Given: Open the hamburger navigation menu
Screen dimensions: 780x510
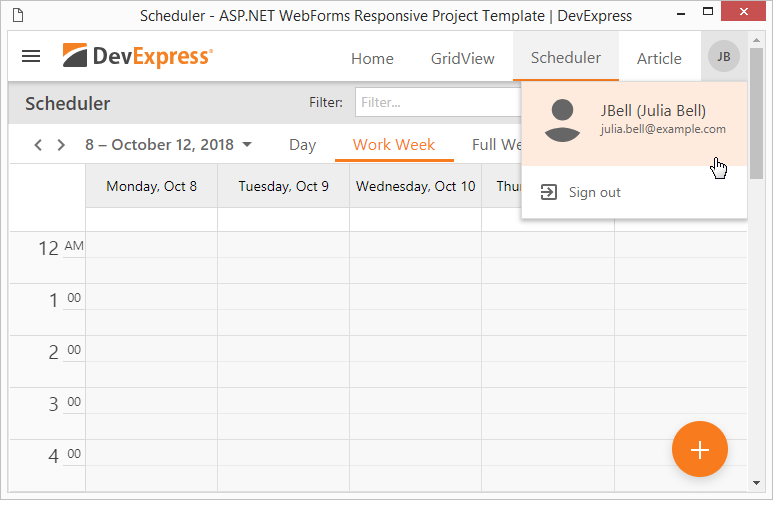Looking at the screenshot, I should (31, 57).
